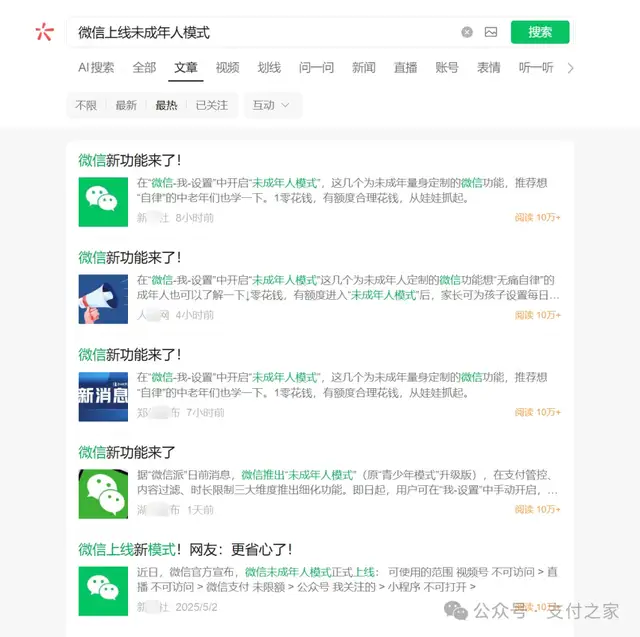Select the 文章 tab

(186, 67)
